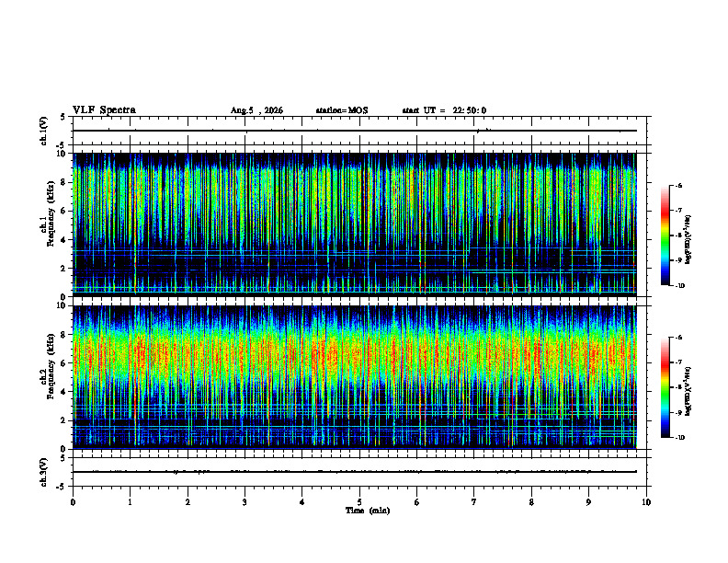The height and width of the screenshot is (563, 728).
Task: Select the "Aug.5 , 2026" date text
Action: click(256, 110)
